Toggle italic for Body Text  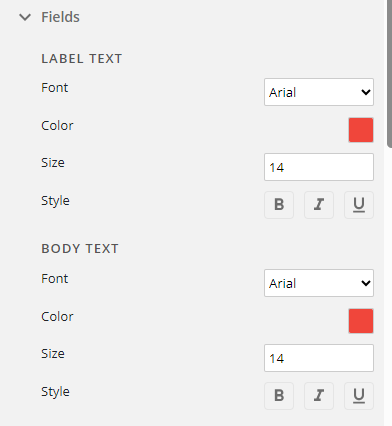[x=319, y=396]
